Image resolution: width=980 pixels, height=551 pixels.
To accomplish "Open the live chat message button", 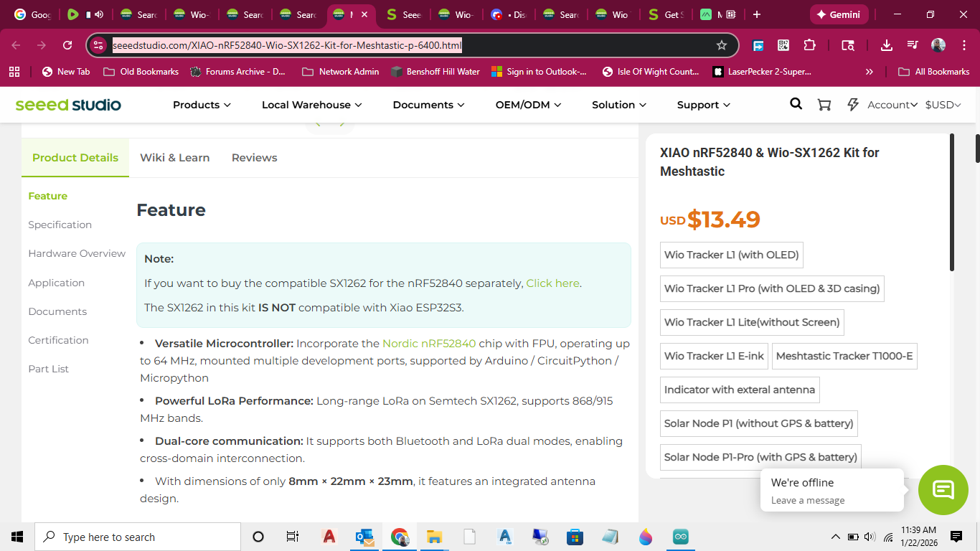I will coord(943,490).
